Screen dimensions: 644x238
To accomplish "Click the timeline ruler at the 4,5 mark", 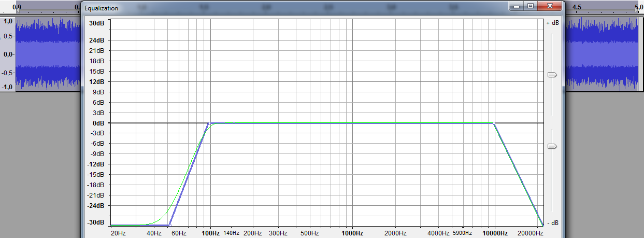I will coord(577,7).
